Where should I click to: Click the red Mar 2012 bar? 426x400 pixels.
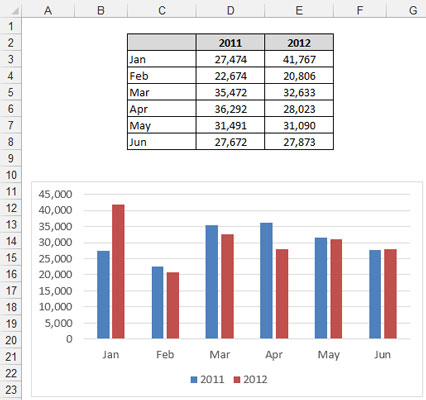point(227,286)
